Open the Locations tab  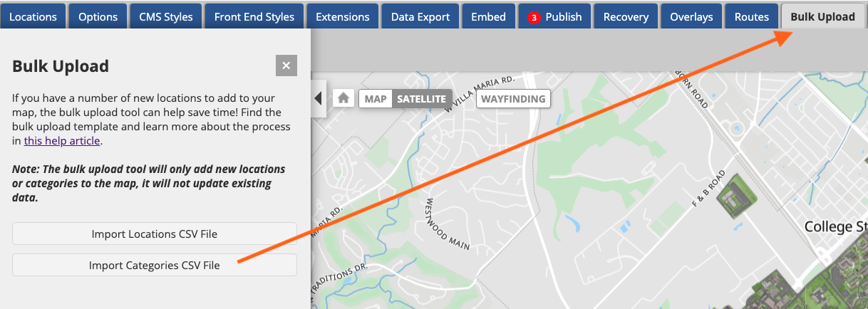pos(33,16)
